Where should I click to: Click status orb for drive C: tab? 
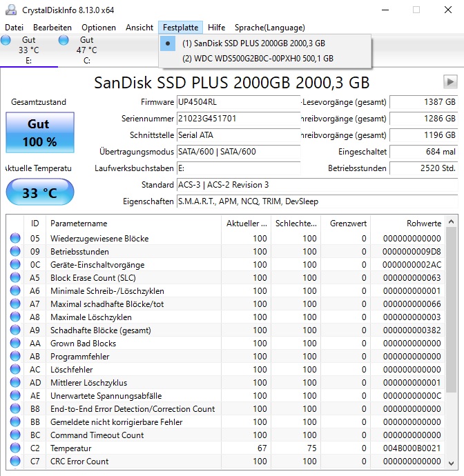click(x=64, y=40)
